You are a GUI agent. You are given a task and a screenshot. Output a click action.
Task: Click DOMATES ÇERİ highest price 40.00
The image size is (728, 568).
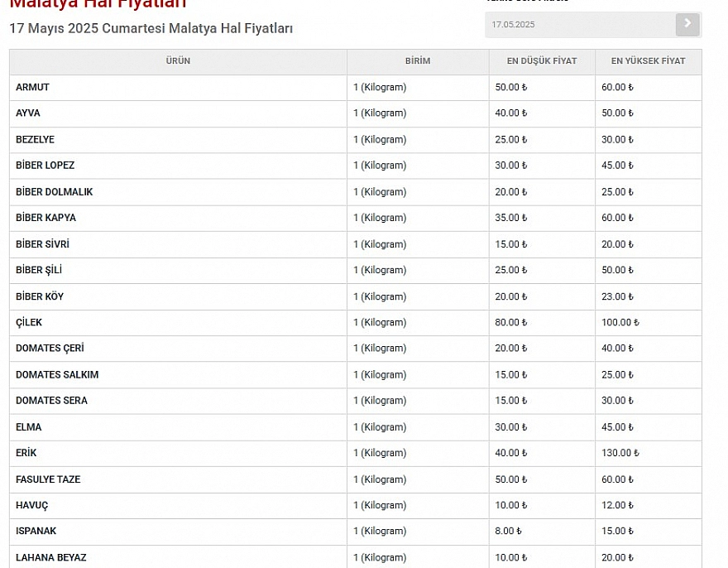click(x=617, y=349)
